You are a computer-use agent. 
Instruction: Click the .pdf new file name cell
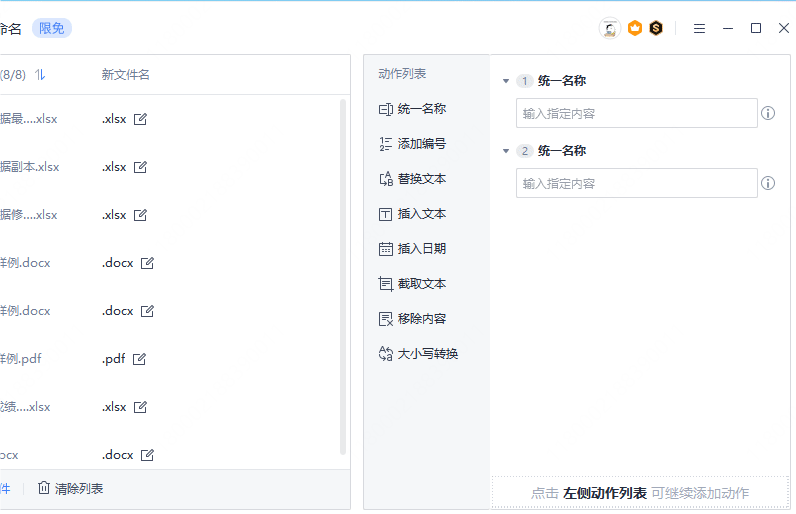(x=114, y=359)
